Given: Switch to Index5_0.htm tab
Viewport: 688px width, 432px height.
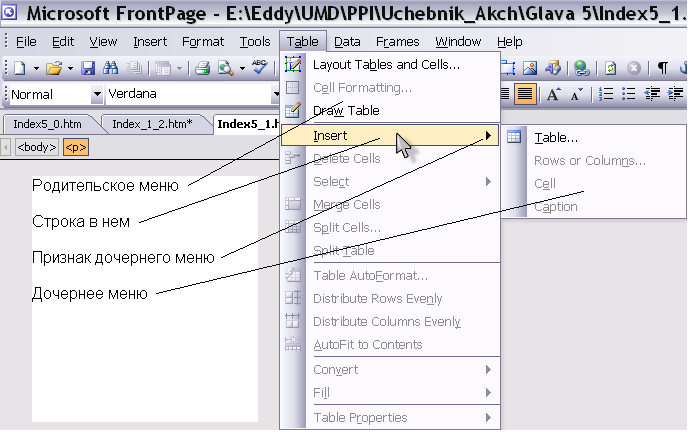Looking at the screenshot, I should 47,124.
